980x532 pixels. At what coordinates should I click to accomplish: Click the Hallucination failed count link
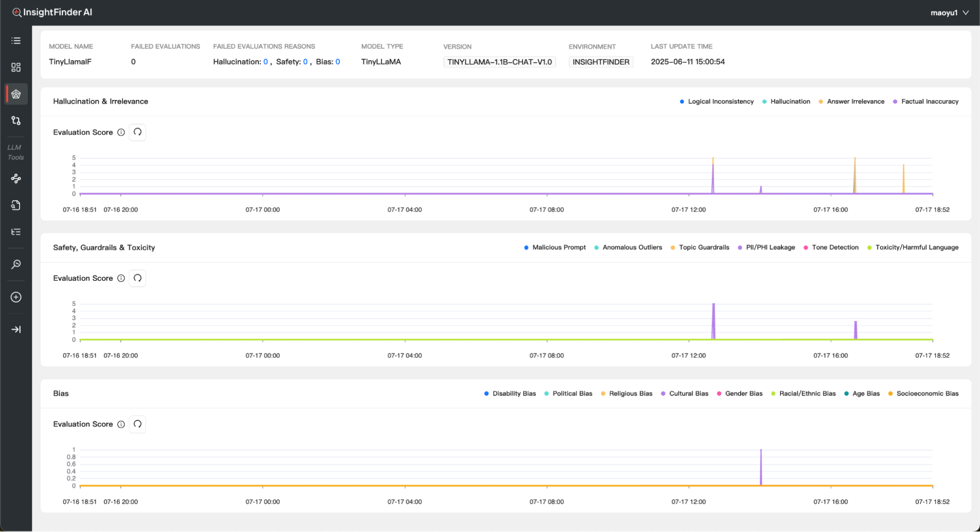coord(265,62)
